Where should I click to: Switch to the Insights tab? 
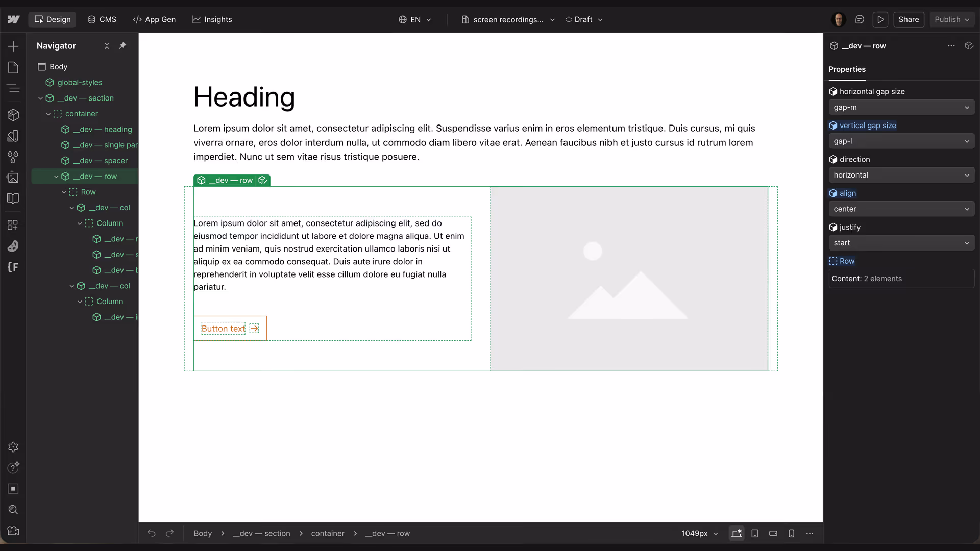[212, 19]
